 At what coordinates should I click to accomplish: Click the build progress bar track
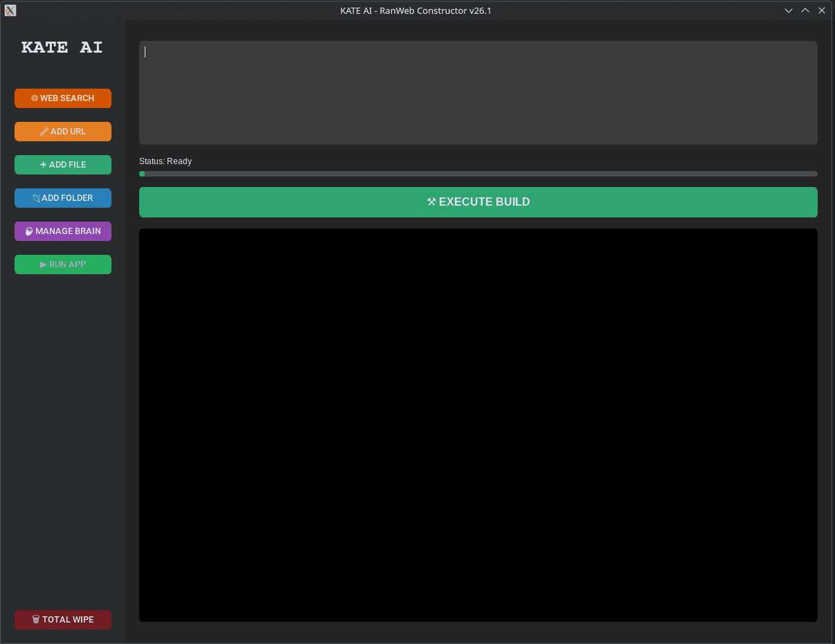(x=478, y=174)
